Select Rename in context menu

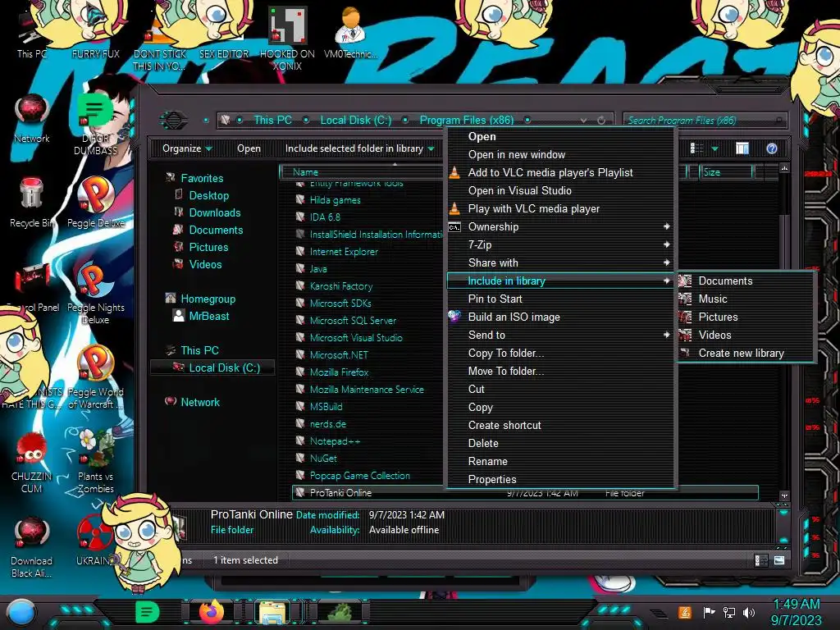coord(560,461)
